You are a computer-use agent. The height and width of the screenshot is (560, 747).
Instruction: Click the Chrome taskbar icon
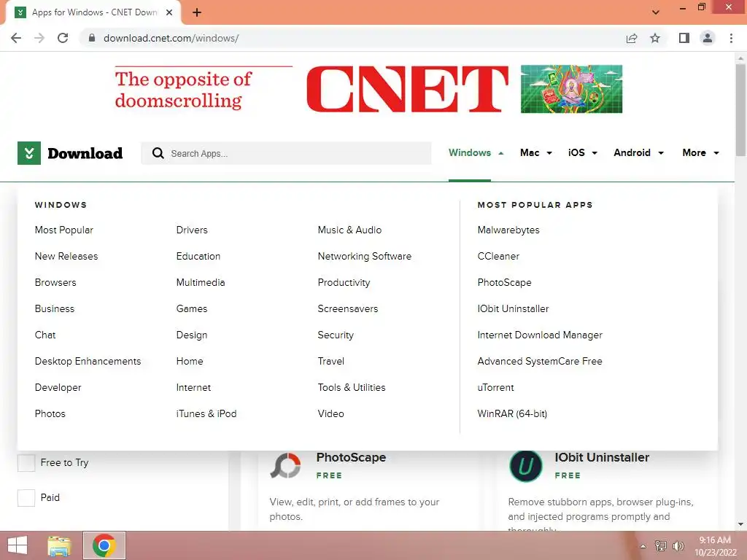(x=104, y=545)
